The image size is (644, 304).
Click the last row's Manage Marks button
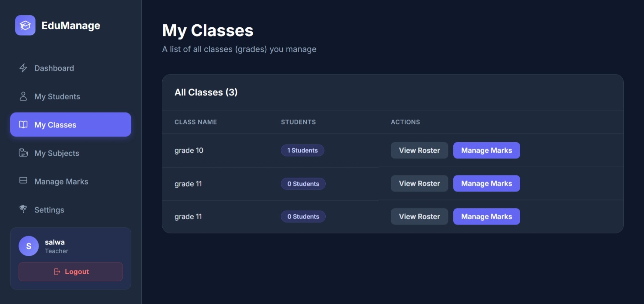pyautogui.click(x=486, y=217)
